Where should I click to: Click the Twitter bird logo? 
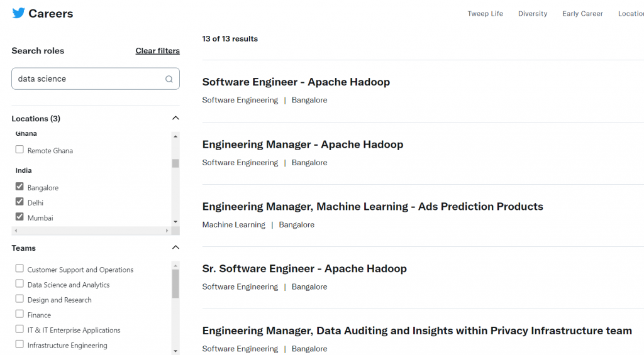[18, 13]
